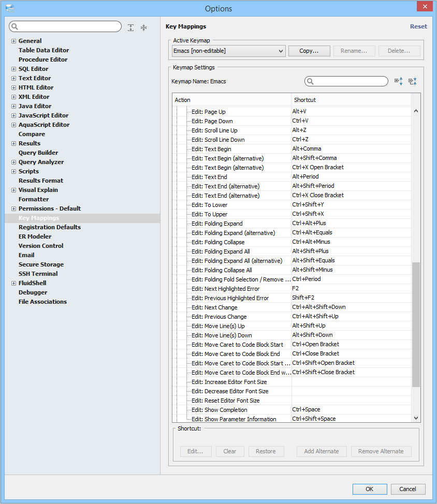Expand the AquaScript Editor node

coord(13,125)
